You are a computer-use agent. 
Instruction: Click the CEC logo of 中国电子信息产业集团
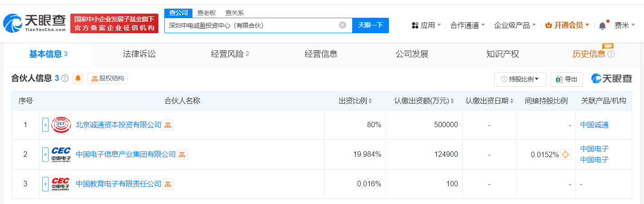coord(61,154)
